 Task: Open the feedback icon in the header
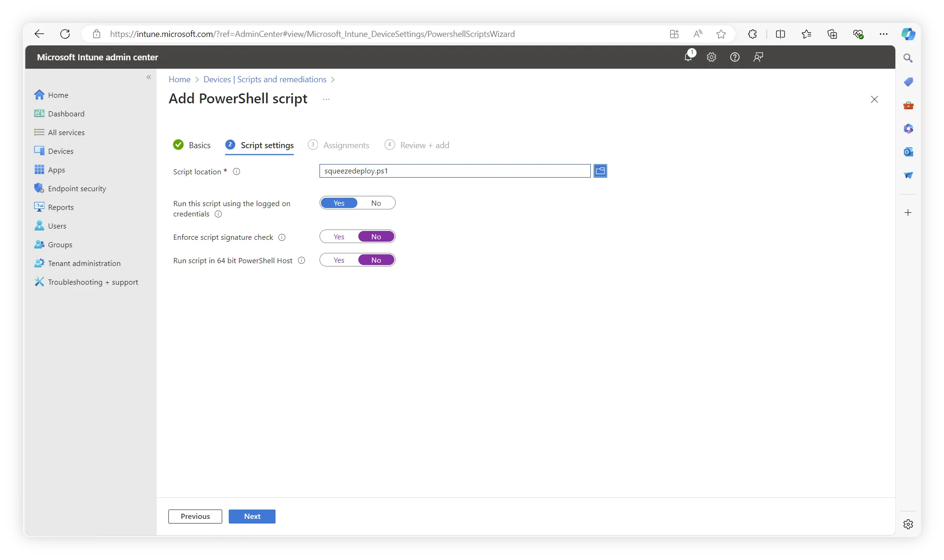(x=758, y=57)
